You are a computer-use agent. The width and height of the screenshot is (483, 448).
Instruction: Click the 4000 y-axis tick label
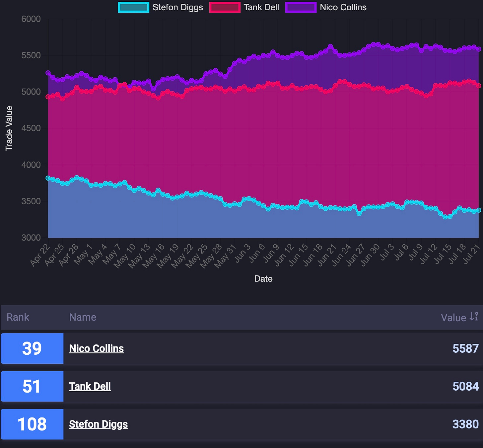(31, 165)
